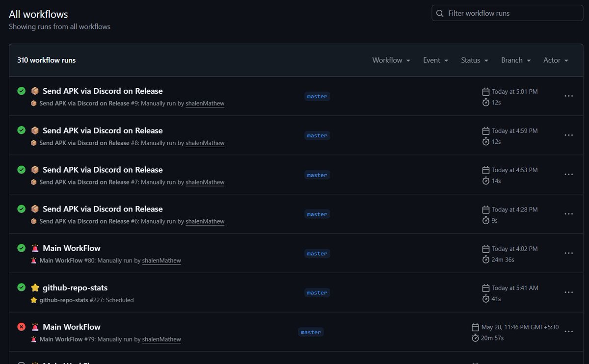The height and width of the screenshot is (364, 589).
Task: Click siren emoji icon on Main WorkFlow #80 title
Action: pyautogui.click(x=35, y=248)
